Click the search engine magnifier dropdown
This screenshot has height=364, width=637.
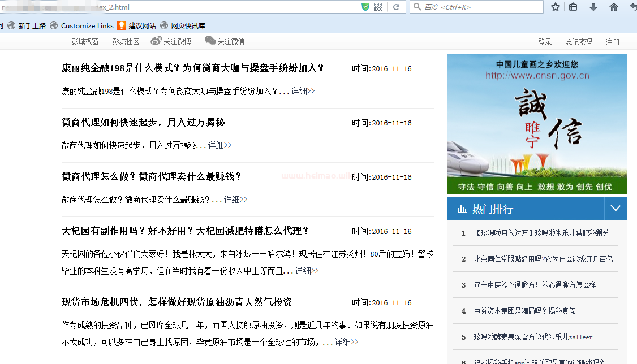pyautogui.click(x=418, y=7)
